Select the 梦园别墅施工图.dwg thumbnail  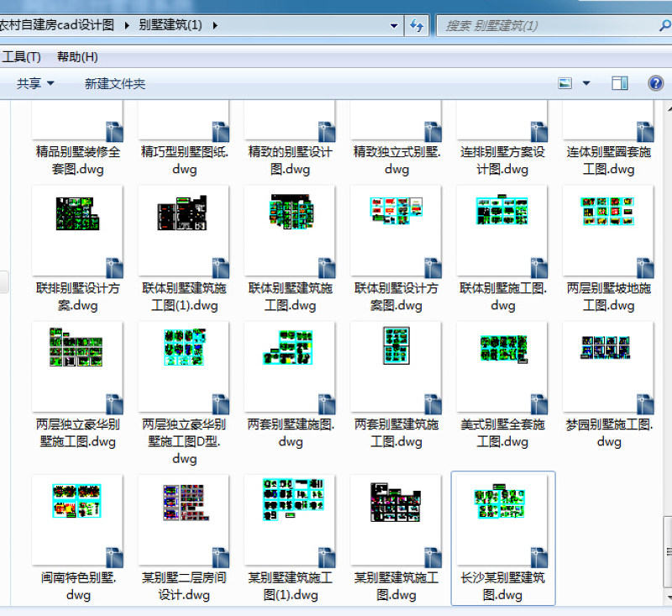[608, 367]
